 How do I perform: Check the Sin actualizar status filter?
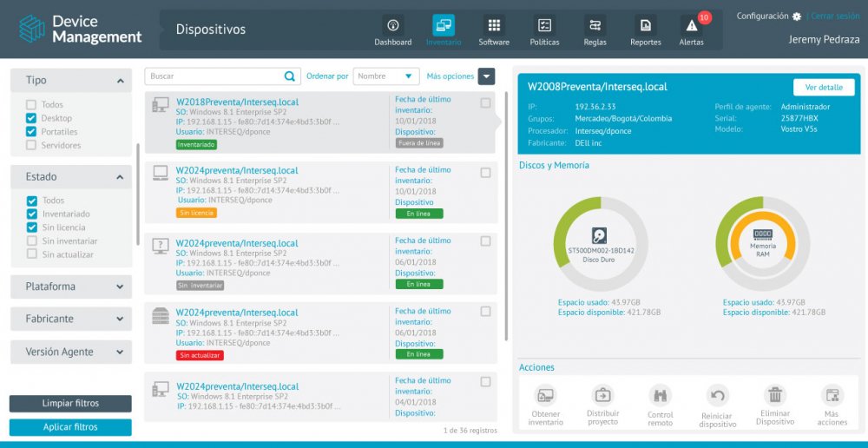[32, 254]
